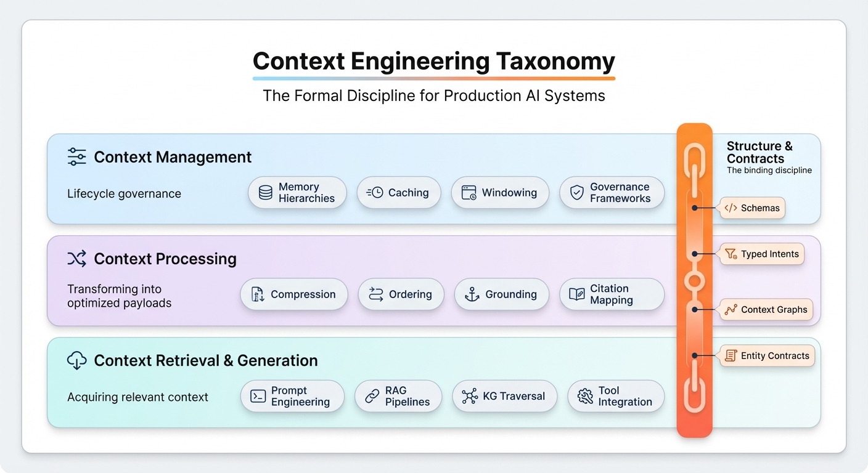
Task: Click the anchor icon in Grounding
Action: click(x=472, y=294)
